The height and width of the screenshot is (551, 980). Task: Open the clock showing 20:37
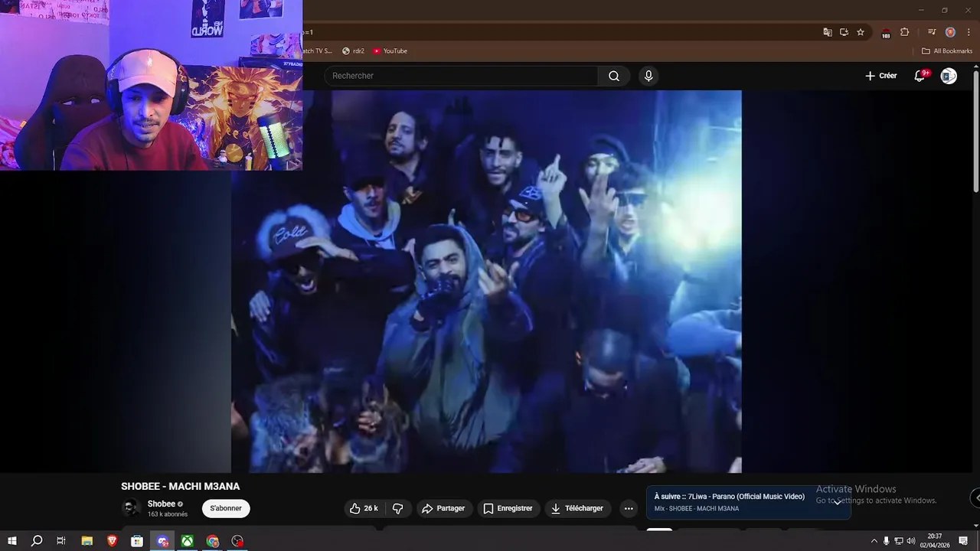[x=935, y=541]
